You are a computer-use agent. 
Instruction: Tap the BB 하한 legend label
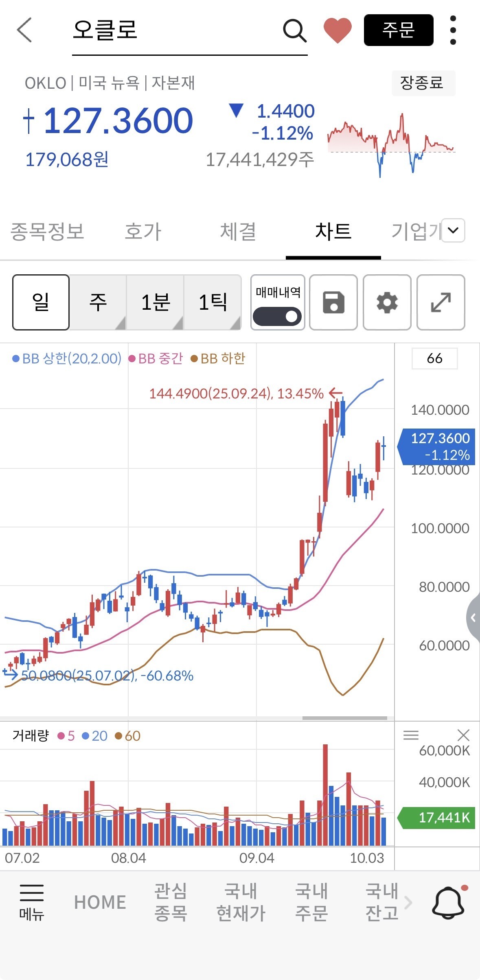[x=218, y=359]
